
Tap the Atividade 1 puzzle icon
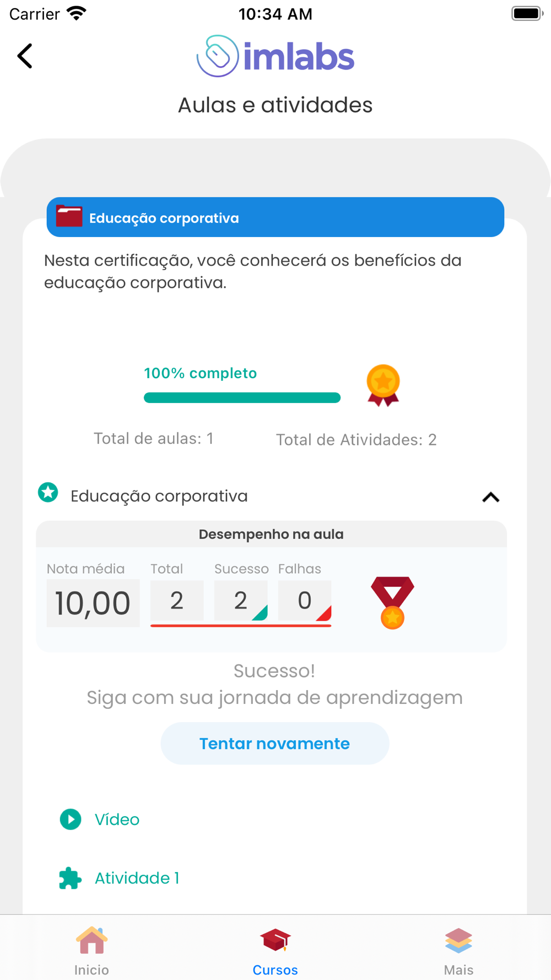coord(70,878)
